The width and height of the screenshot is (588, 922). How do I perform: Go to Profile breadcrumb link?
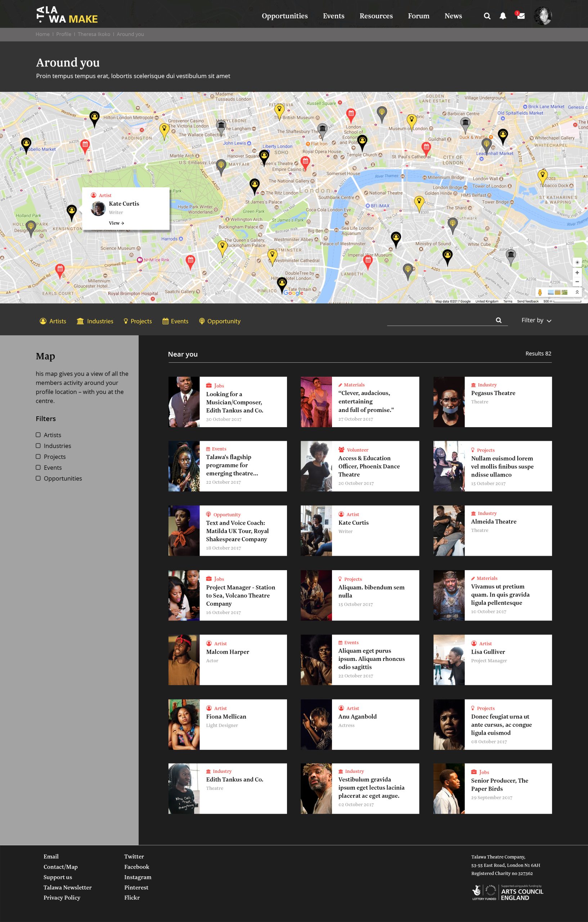point(63,34)
